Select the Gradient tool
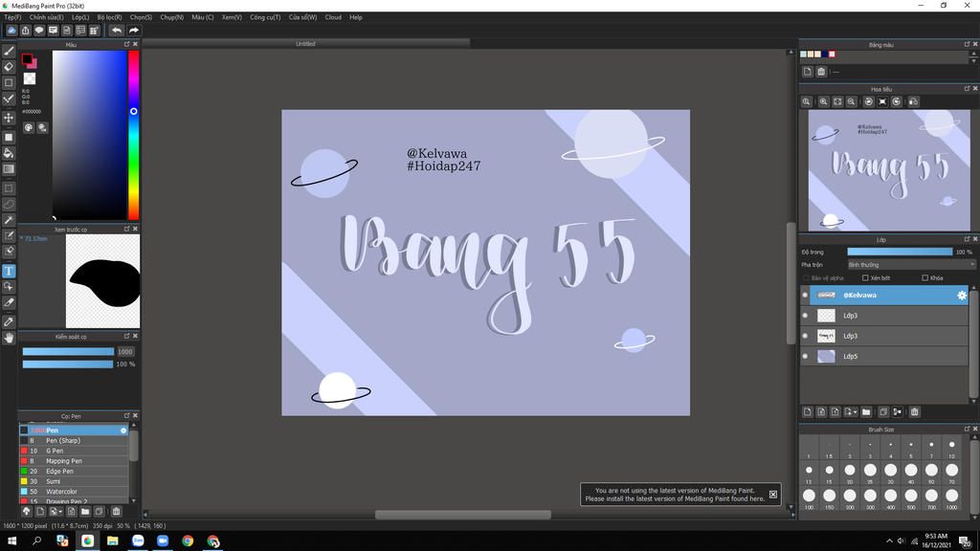This screenshot has width=980, height=551. click(9, 168)
